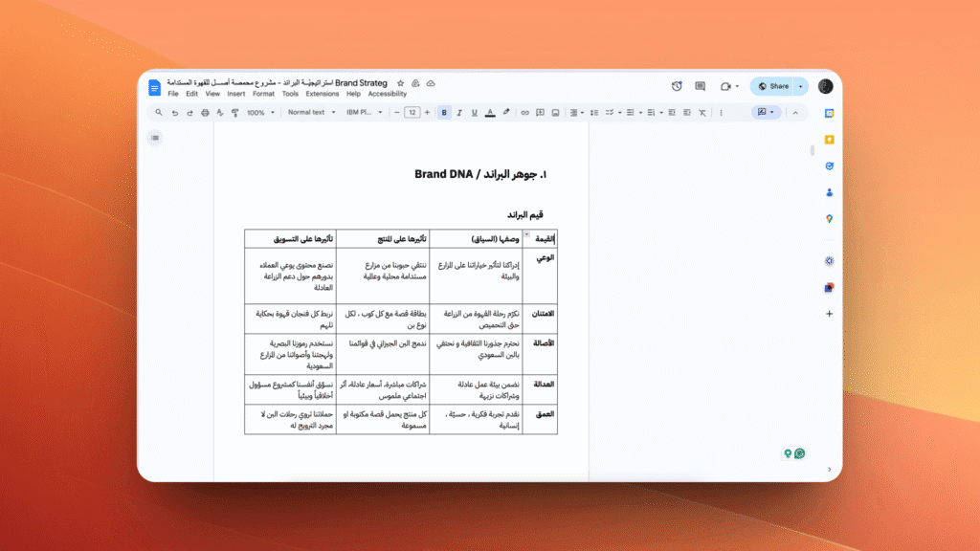
Task: Move the document to a folder
Action: [x=415, y=83]
